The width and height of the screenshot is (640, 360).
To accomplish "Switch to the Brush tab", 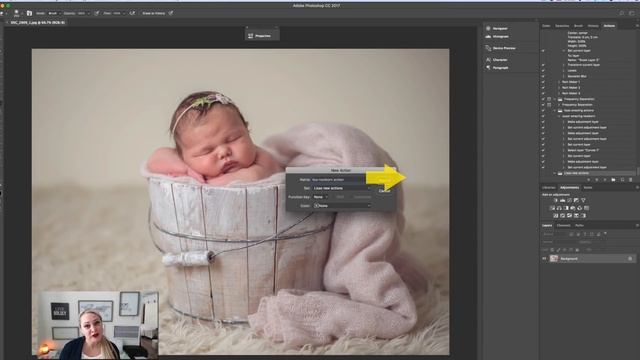I will click(578, 26).
